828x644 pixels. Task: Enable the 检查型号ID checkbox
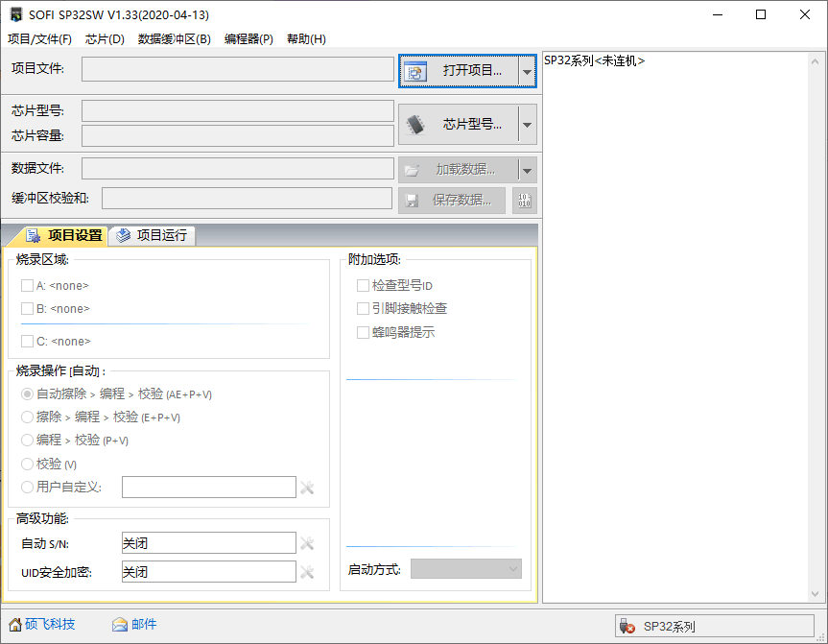(365, 284)
